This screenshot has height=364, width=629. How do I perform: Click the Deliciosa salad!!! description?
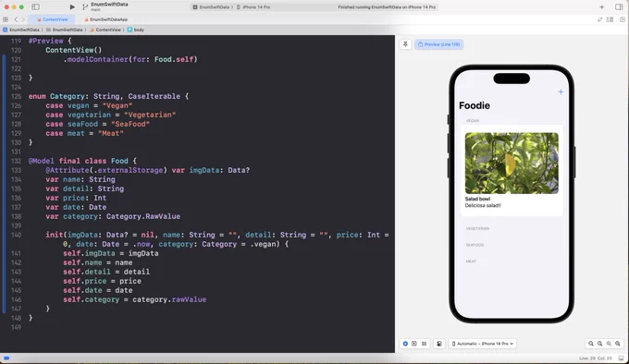(x=483, y=205)
